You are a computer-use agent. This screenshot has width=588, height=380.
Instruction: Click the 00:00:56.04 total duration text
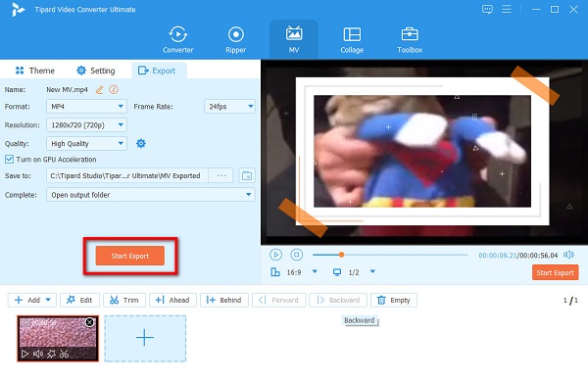[x=538, y=256]
